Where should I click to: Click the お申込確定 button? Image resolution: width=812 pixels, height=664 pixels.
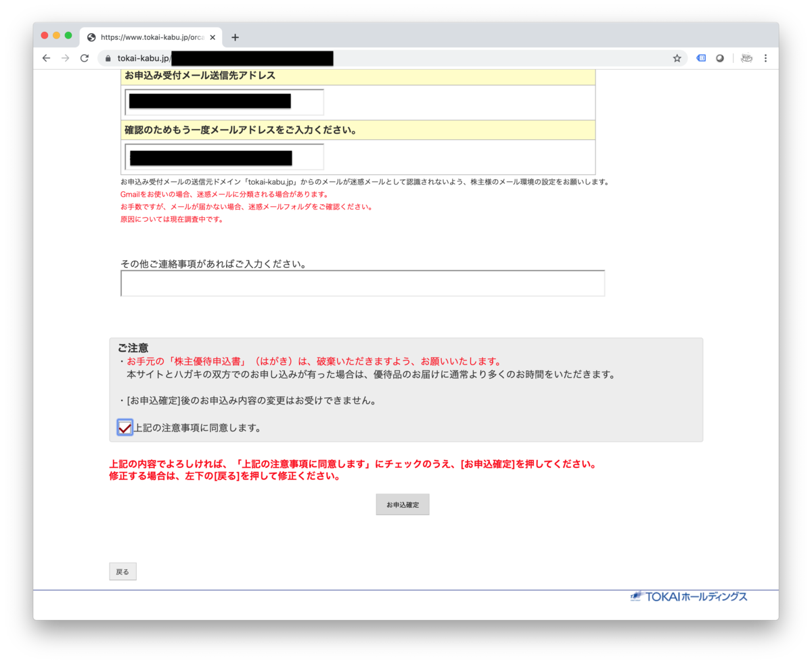click(x=403, y=504)
